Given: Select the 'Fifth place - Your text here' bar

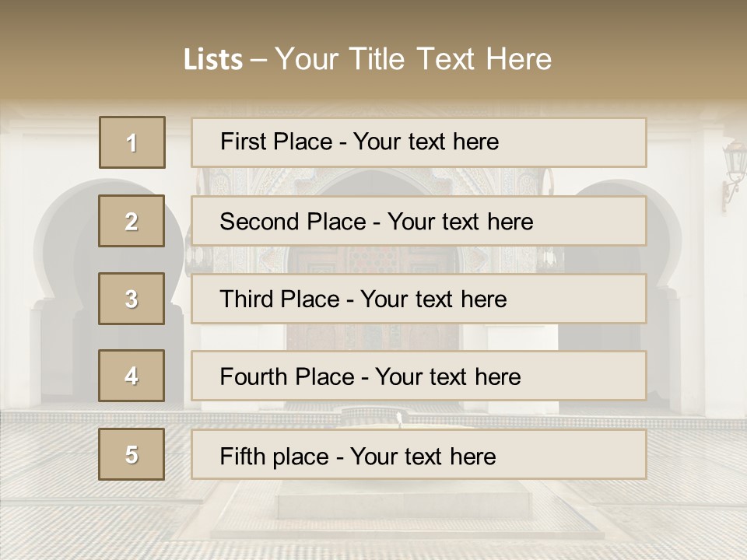Looking at the screenshot, I should (419, 454).
